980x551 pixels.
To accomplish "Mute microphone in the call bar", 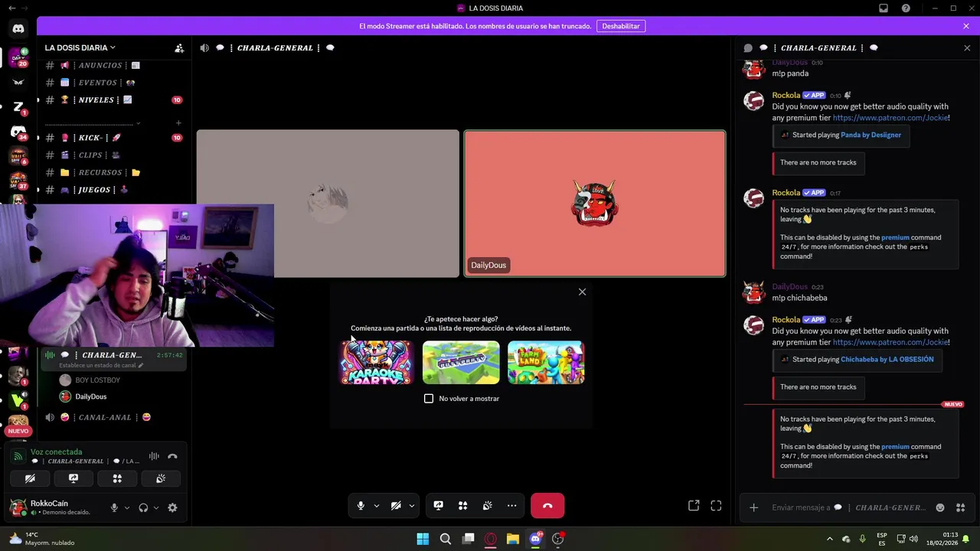I will coord(361,506).
